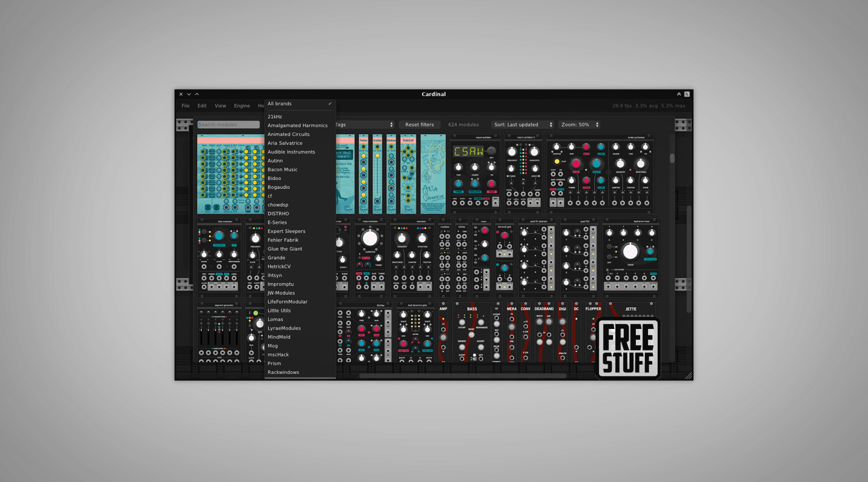This screenshot has width=868, height=482.
Task: Select Bacon Music brand entry
Action: pyautogui.click(x=300, y=169)
